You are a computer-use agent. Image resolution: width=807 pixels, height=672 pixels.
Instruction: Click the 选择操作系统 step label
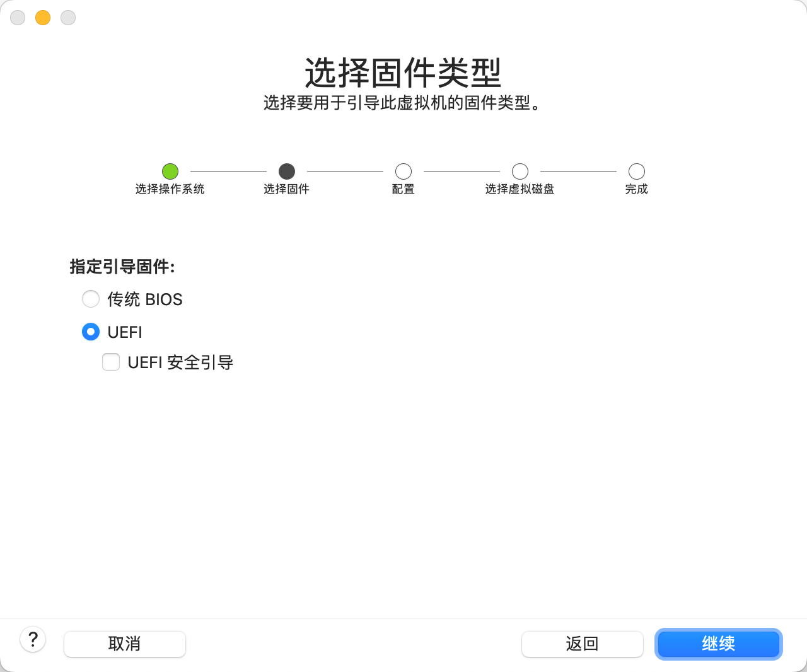[x=170, y=189]
